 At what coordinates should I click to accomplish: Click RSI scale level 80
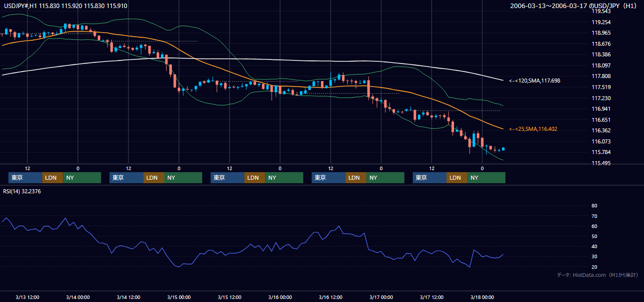[594, 206]
